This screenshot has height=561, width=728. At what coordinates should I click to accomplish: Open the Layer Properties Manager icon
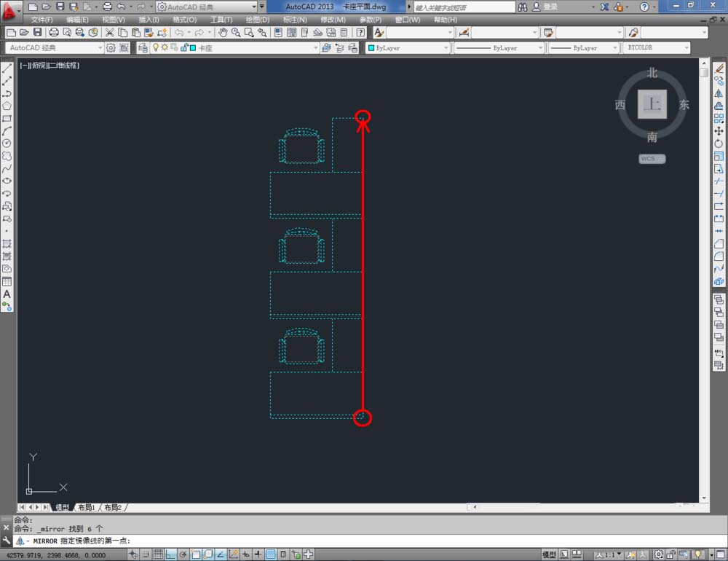pyautogui.click(x=143, y=48)
